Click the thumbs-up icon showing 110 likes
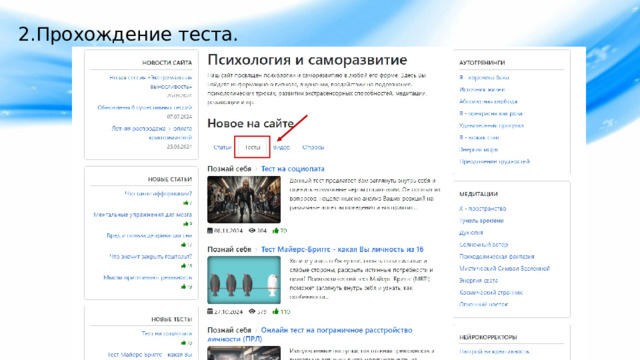This screenshot has height=360, width=640. point(276,311)
